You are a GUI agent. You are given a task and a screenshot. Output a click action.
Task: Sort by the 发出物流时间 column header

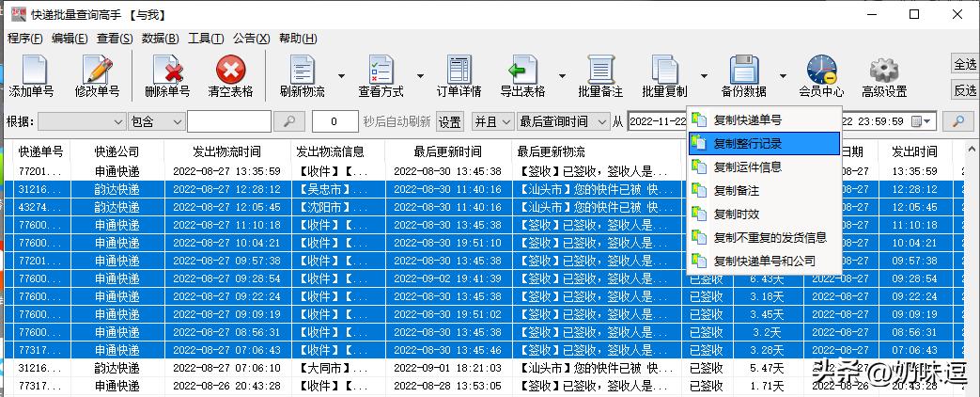tap(226, 151)
